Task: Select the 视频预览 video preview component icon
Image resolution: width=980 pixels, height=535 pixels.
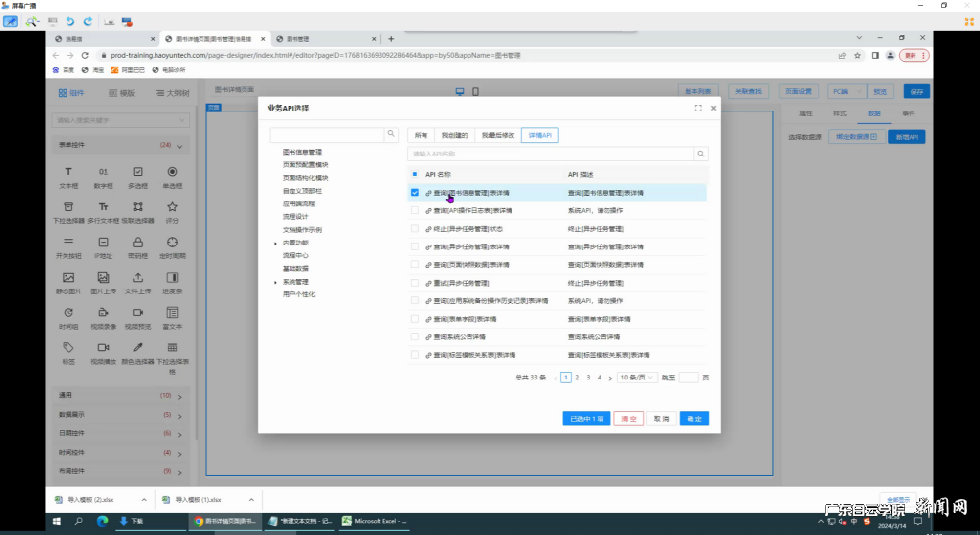Action: point(138,313)
